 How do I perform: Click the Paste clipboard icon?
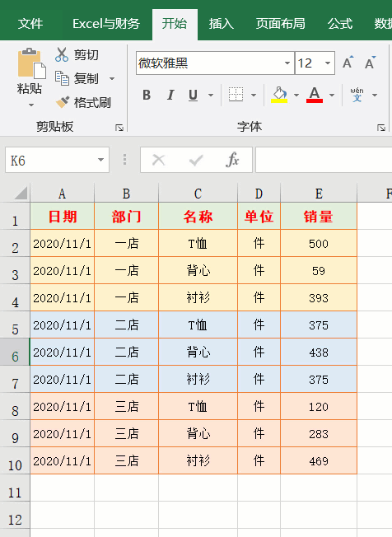pos(31,63)
